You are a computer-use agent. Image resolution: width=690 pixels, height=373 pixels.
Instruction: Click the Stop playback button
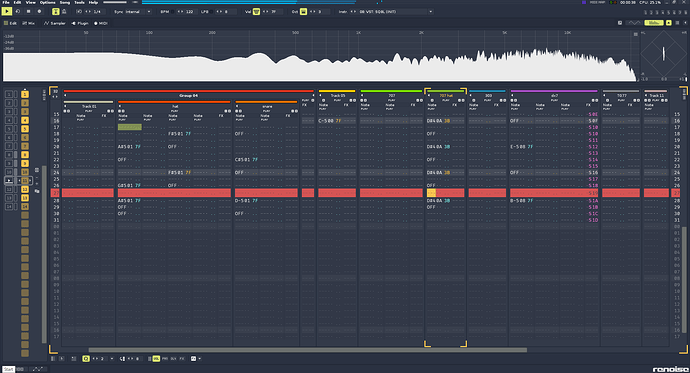(x=29, y=11)
